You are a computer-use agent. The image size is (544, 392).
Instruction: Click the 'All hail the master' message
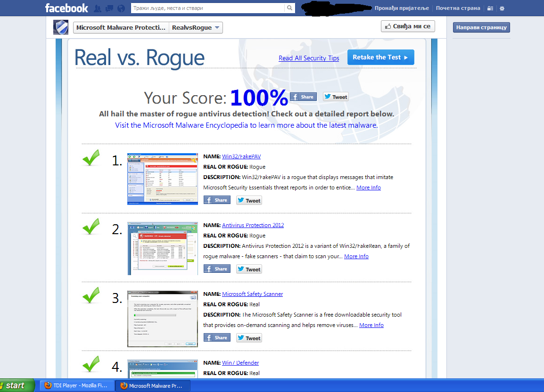[247, 114]
